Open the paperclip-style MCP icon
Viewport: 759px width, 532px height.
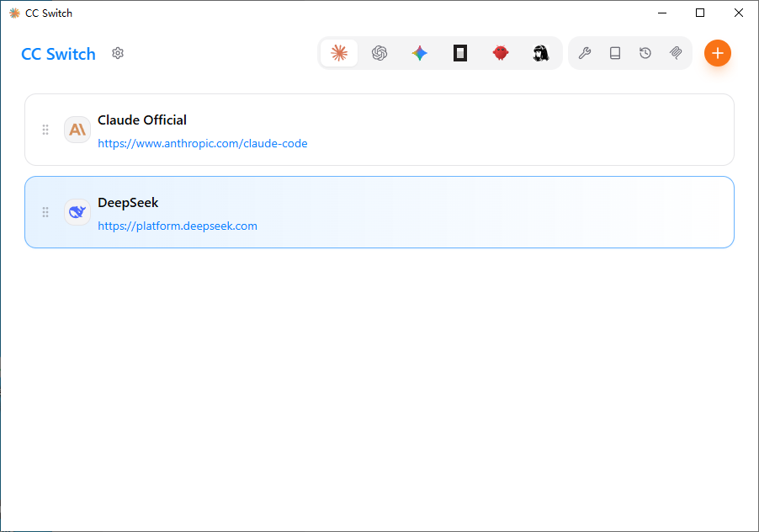(676, 53)
